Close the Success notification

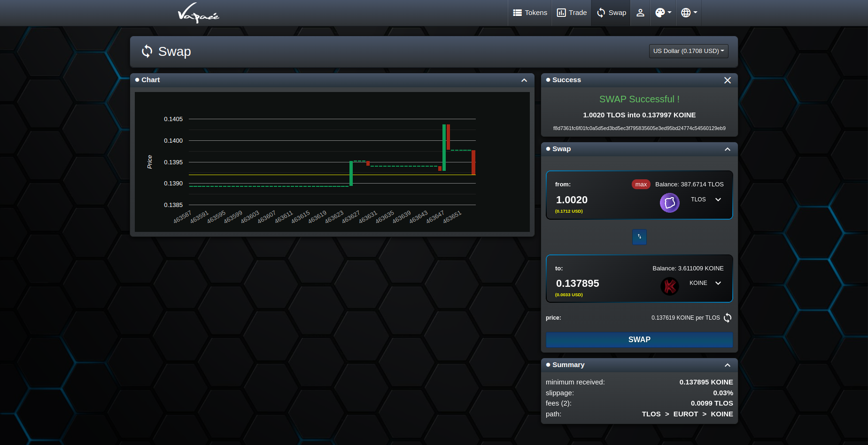pos(728,80)
